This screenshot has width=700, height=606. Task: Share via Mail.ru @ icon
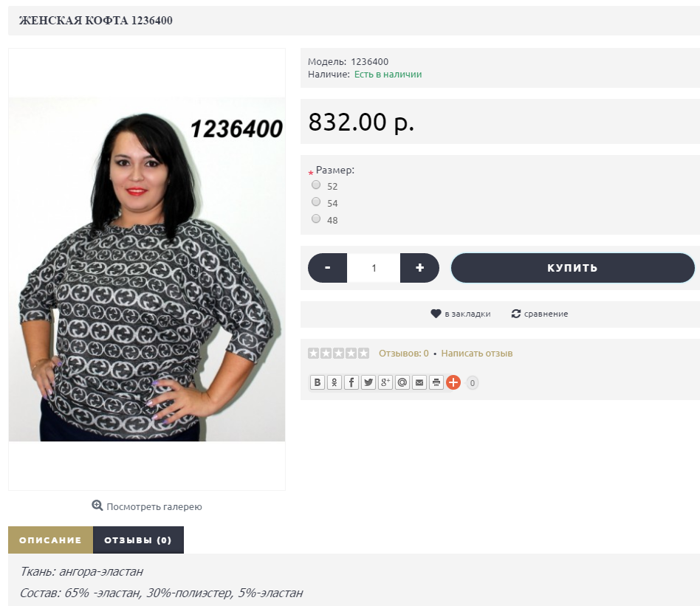(x=402, y=382)
